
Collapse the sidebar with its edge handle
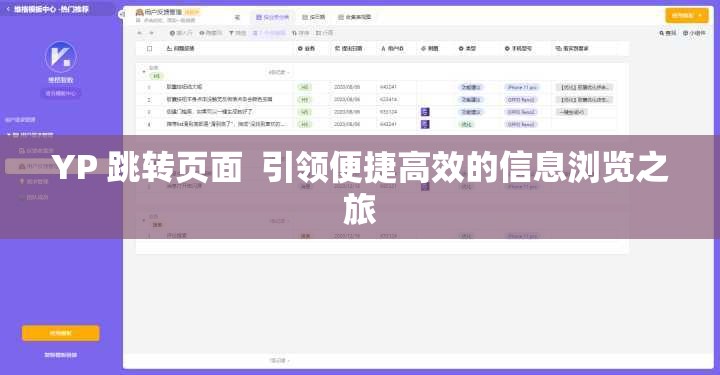[121, 14]
